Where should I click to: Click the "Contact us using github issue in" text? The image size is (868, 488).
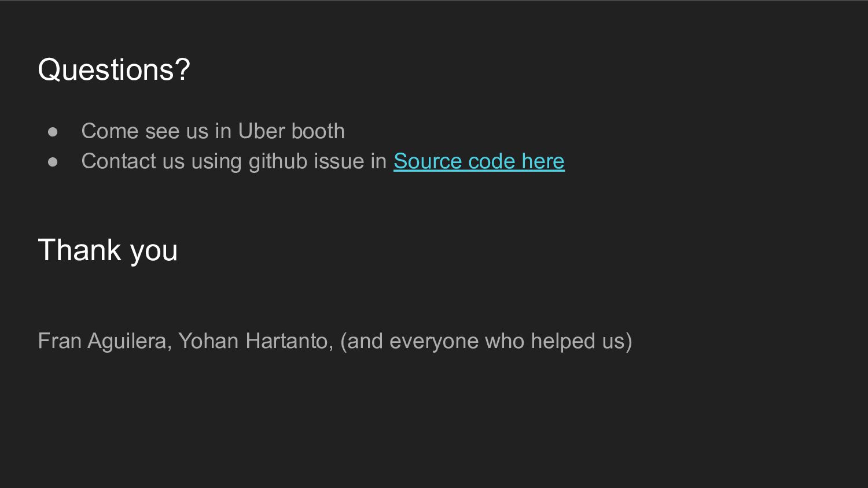(x=234, y=162)
